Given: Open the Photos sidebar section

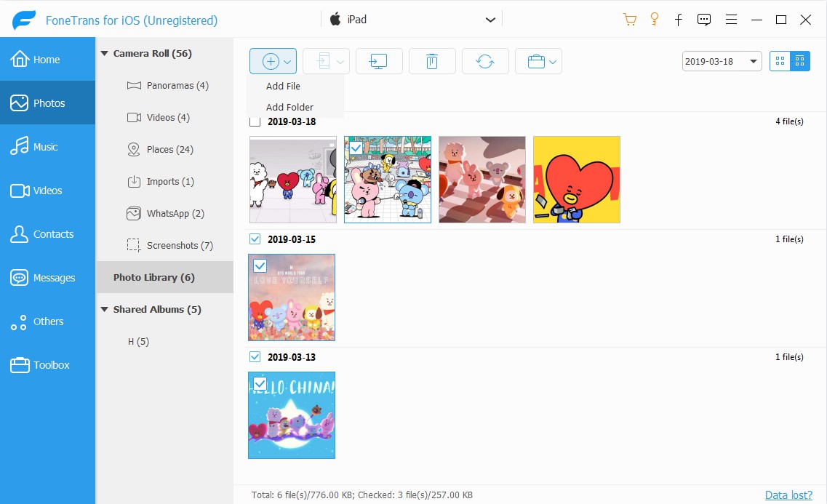Looking at the screenshot, I should point(47,103).
